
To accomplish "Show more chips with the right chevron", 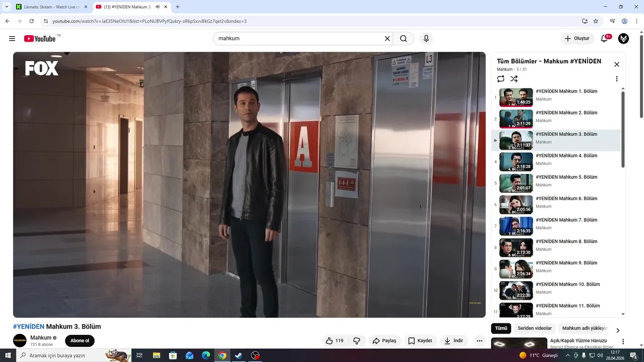I will click(618, 330).
